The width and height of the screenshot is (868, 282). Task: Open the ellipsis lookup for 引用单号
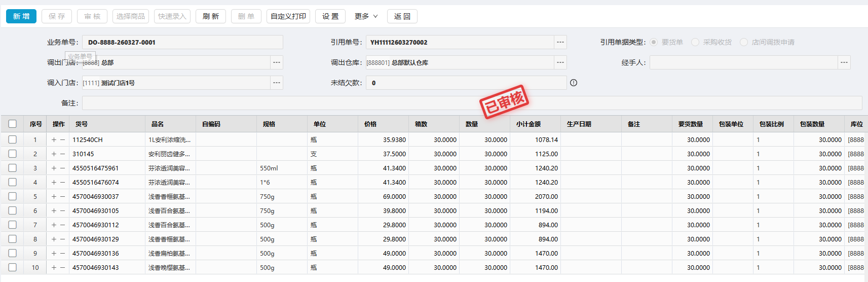pos(560,42)
